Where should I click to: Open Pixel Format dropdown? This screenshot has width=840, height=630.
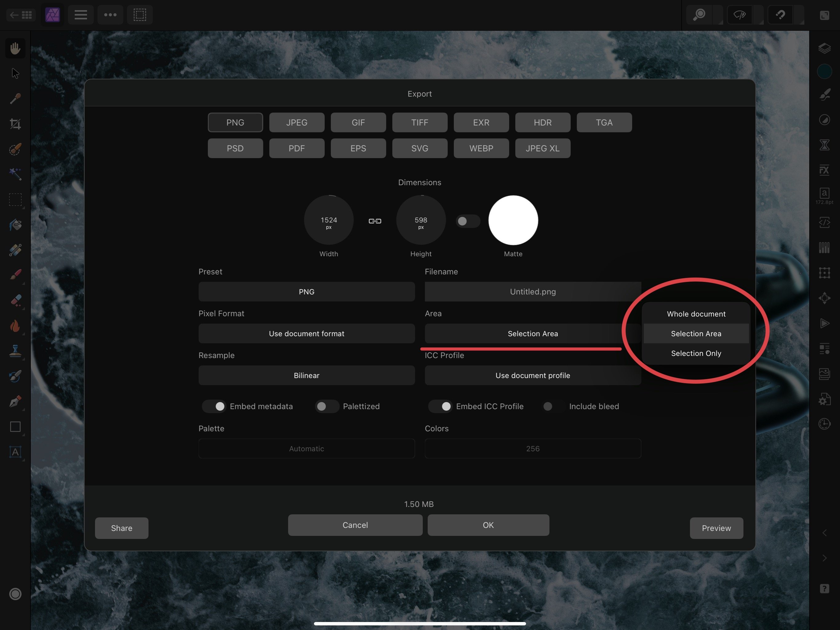pyautogui.click(x=306, y=334)
